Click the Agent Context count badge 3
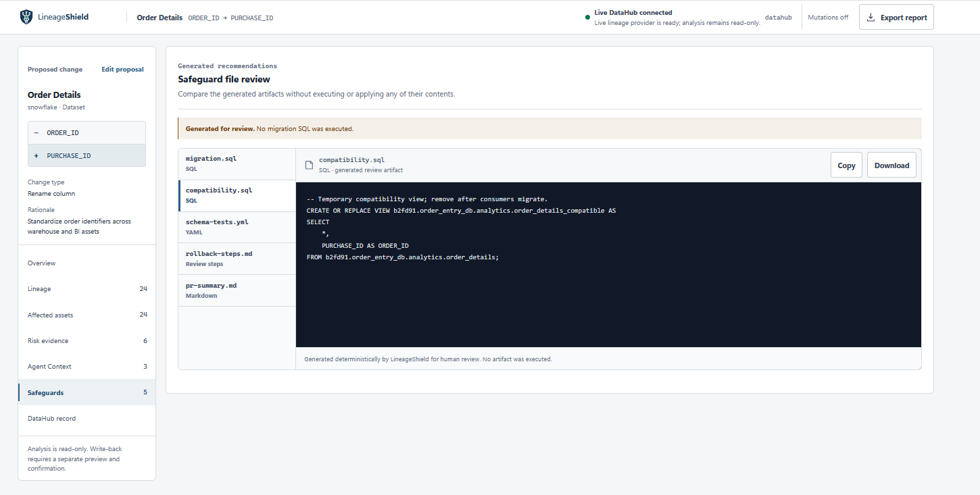 (x=145, y=367)
